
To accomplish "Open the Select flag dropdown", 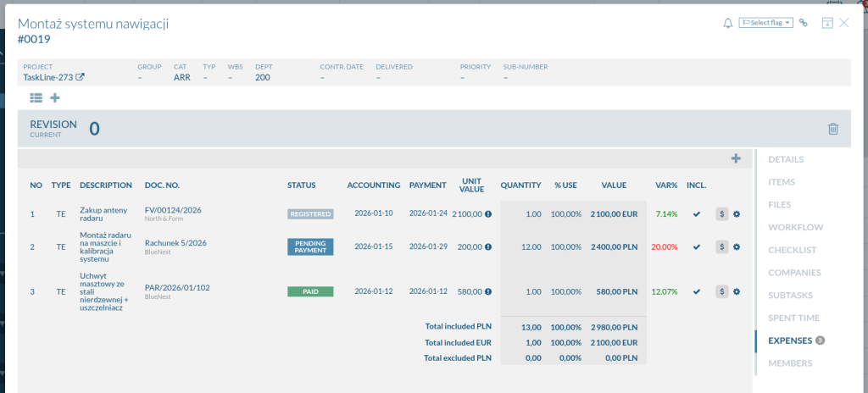I will 765,23.
